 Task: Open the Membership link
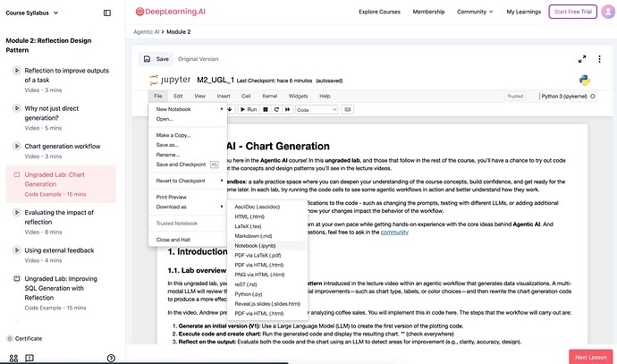tap(428, 12)
